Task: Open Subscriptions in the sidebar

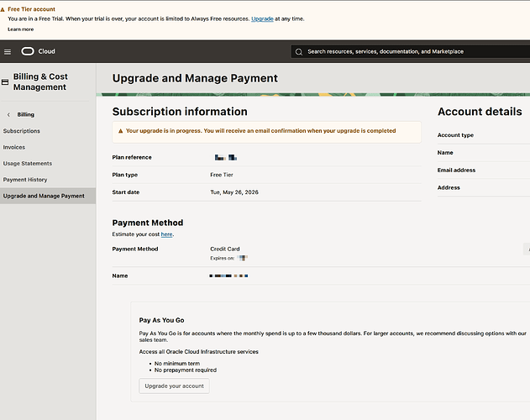Action: [22, 131]
